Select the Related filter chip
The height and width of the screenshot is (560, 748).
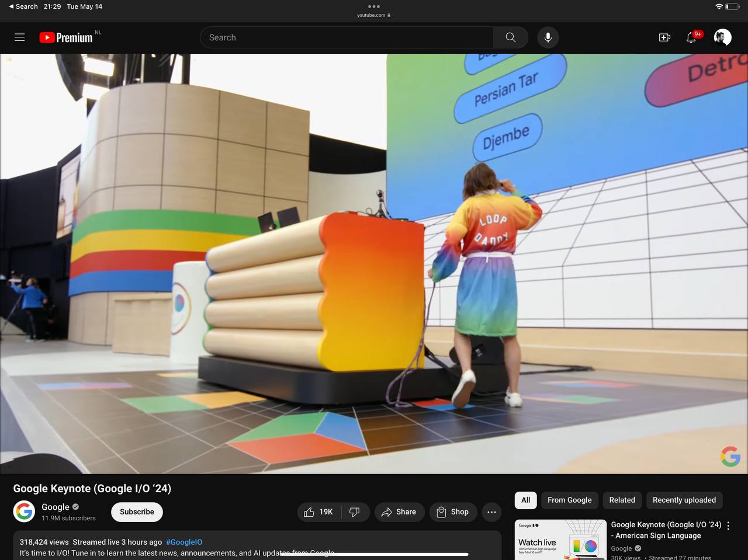click(622, 500)
